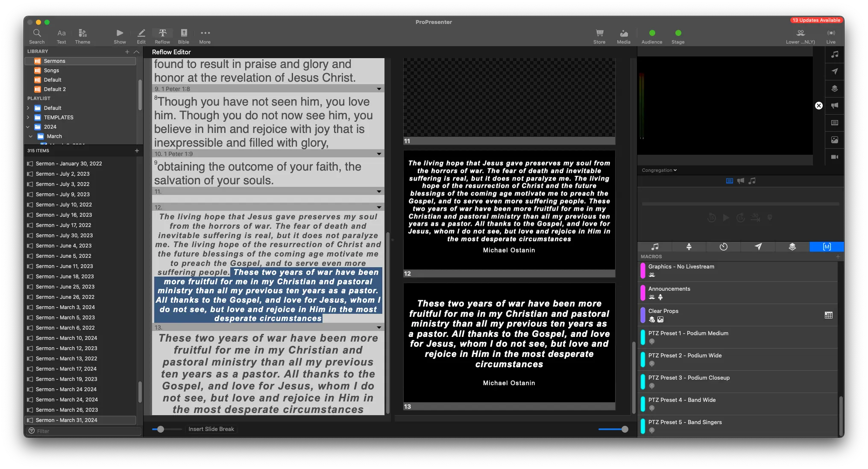The image size is (868, 469).
Task: Open the Congregation screen dropdown
Action: pyautogui.click(x=659, y=170)
